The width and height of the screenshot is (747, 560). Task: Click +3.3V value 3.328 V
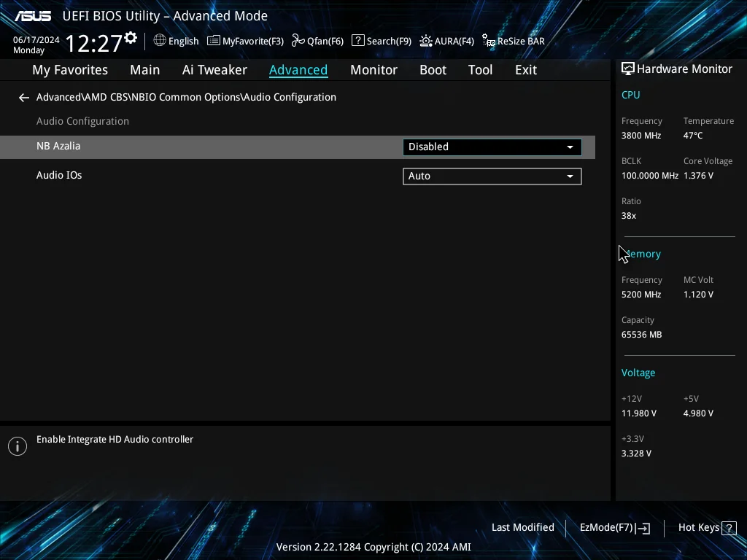636,454
